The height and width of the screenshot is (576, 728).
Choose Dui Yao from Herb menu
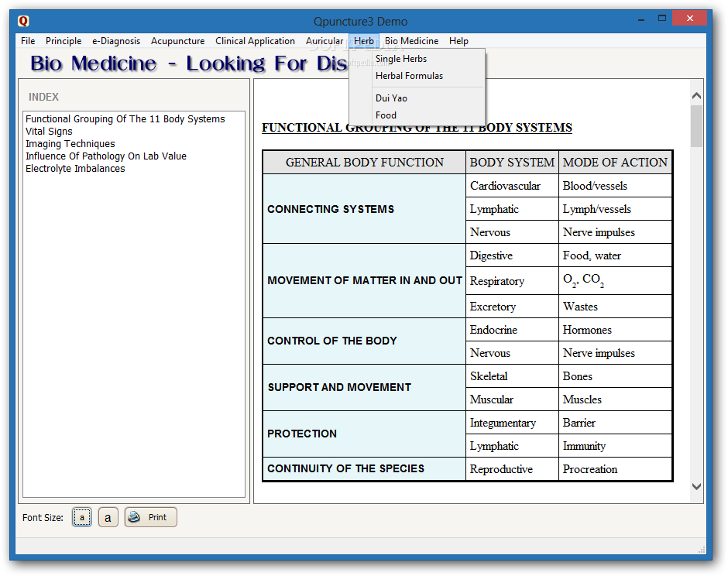417,98
